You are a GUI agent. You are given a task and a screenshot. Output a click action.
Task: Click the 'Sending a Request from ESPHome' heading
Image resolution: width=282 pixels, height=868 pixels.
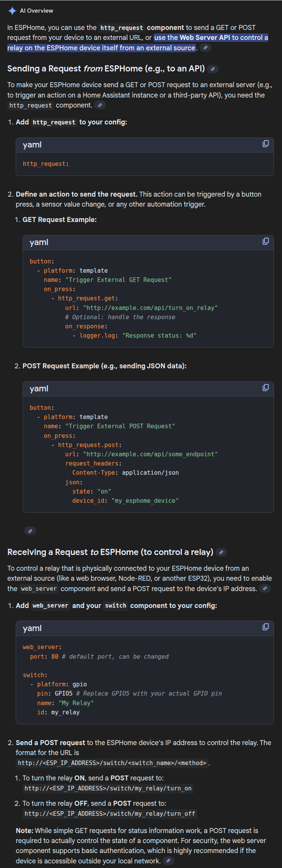coord(106,69)
